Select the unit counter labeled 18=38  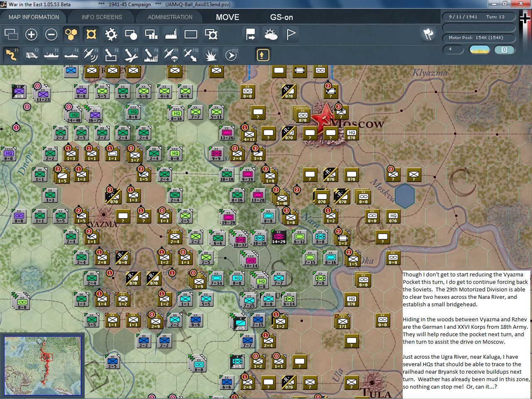point(259,238)
